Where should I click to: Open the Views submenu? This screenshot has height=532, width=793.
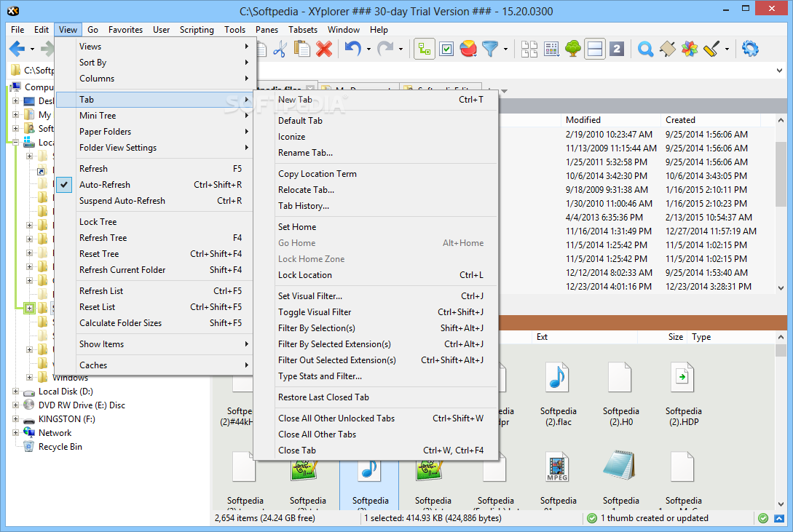154,47
